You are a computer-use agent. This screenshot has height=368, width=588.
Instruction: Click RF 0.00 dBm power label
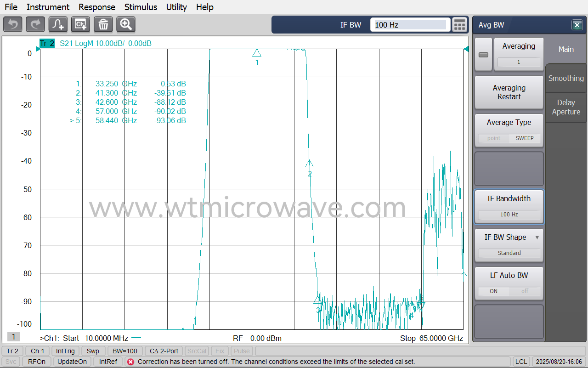[x=257, y=338]
